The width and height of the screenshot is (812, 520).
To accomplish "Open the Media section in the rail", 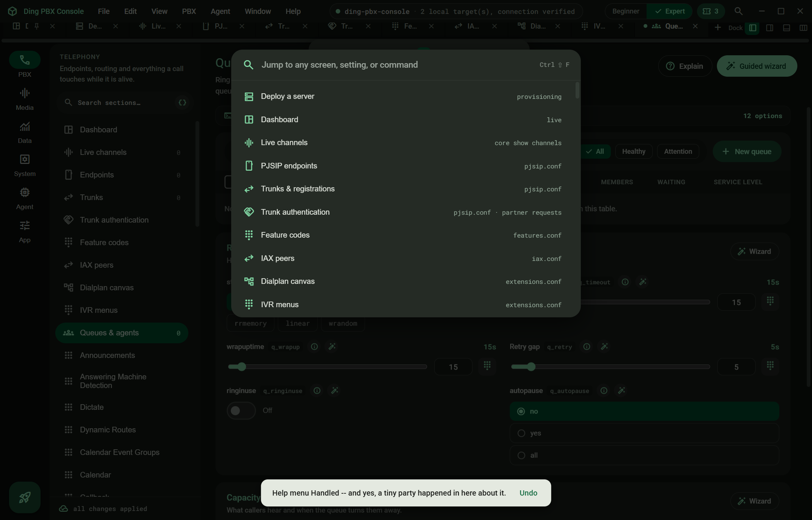I will click(25, 99).
